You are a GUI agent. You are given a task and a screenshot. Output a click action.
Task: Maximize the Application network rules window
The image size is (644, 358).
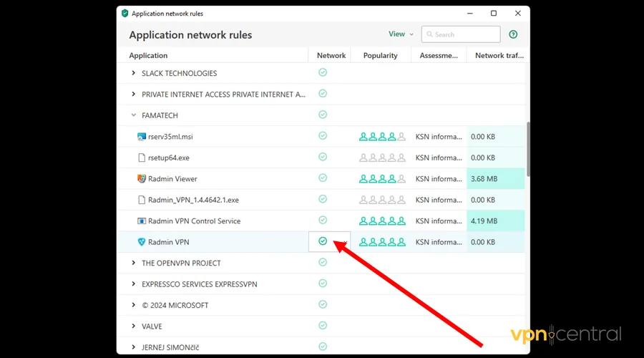coord(494,13)
